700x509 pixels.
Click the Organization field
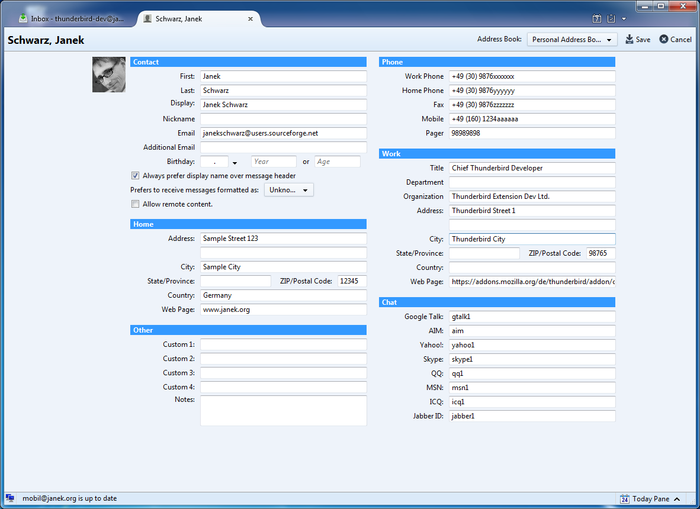pyautogui.click(x=532, y=196)
